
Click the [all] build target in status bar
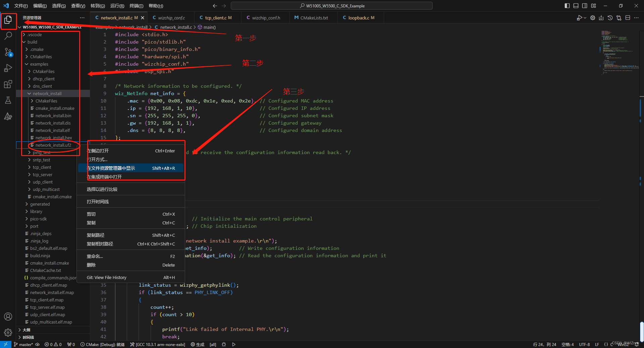coord(213,344)
